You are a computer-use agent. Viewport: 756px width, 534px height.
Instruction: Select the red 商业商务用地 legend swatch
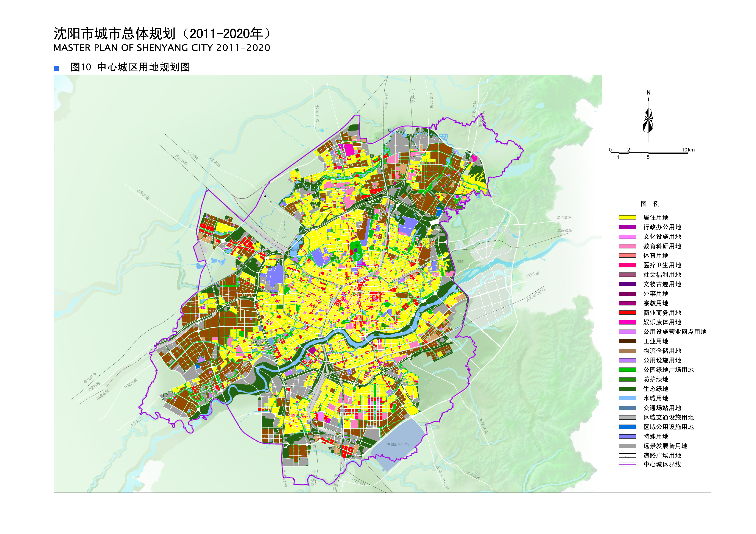pyautogui.click(x=627, y=312)
